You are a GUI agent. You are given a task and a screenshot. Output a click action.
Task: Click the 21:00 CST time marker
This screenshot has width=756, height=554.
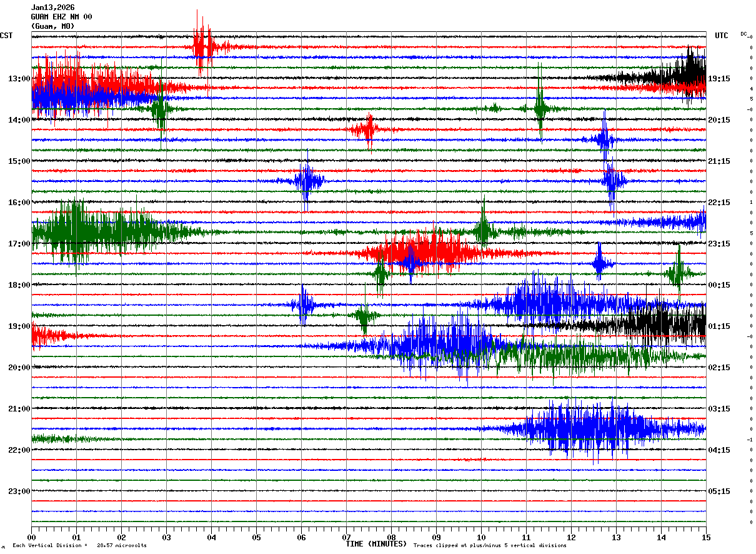(19, 409)
